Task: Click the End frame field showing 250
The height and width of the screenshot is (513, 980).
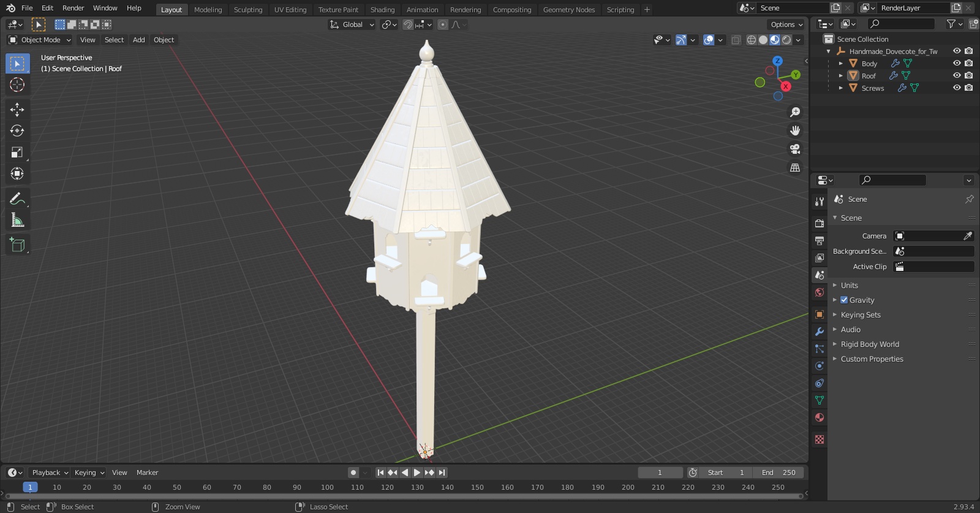Action: [778, 473]
